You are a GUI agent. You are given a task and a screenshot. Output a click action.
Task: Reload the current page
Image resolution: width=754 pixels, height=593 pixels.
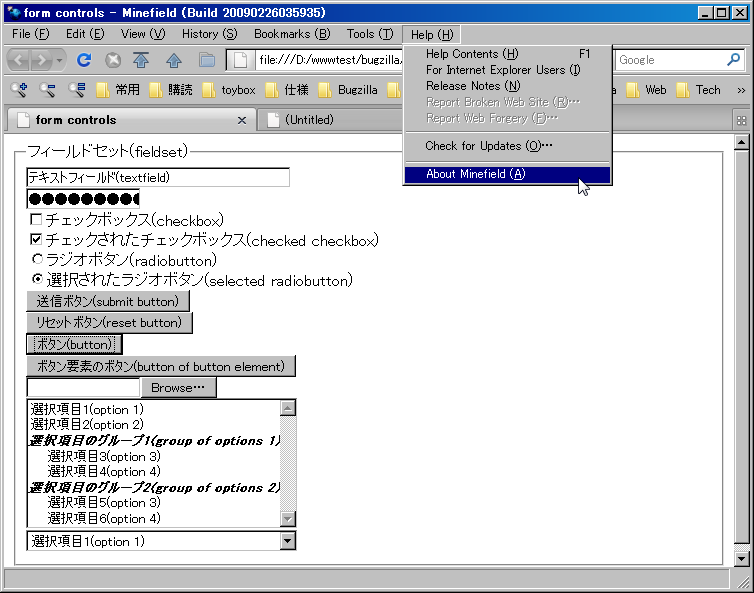pos(84,60)
